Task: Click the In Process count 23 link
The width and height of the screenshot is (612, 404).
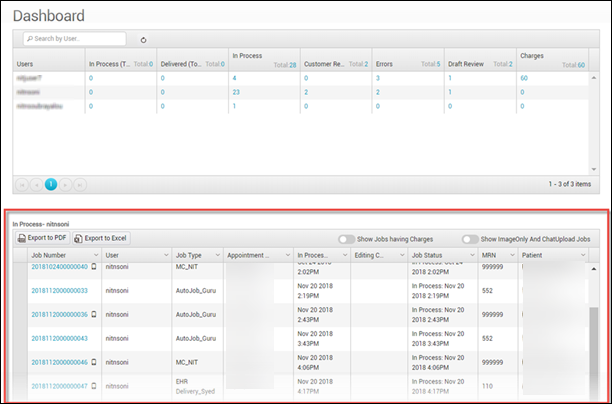Action: point(236,91)
